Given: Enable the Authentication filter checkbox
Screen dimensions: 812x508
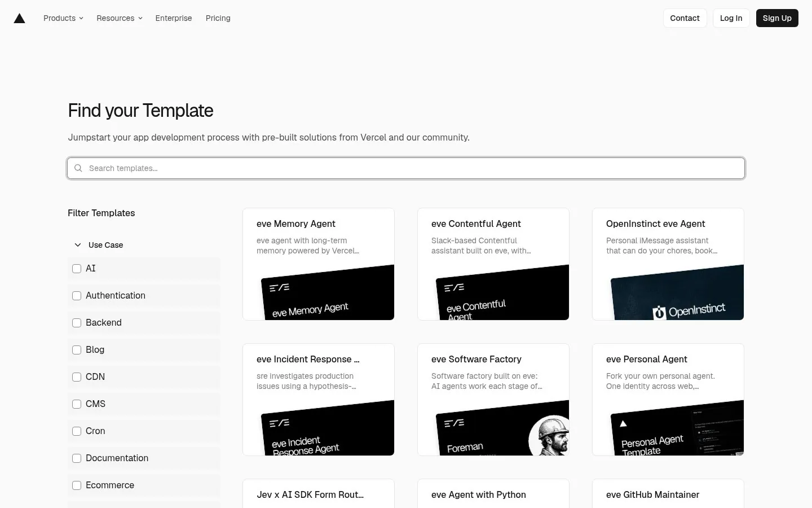Looking at the screenshot, I should [x=77, y=296].
